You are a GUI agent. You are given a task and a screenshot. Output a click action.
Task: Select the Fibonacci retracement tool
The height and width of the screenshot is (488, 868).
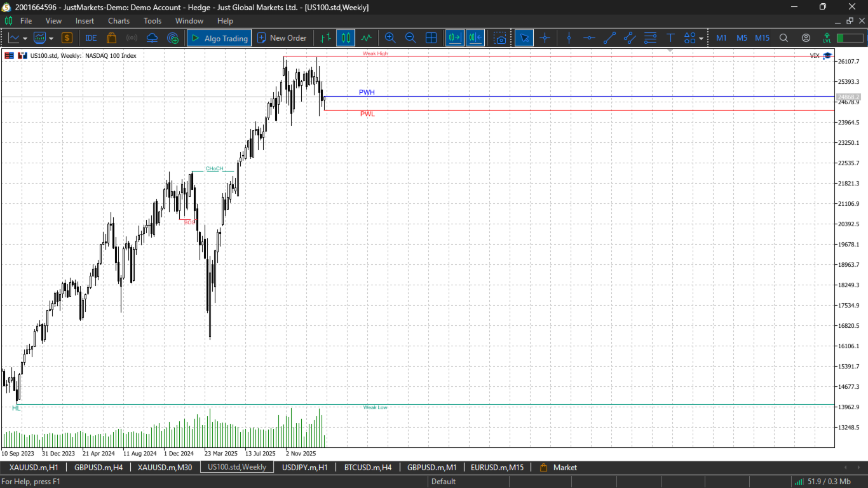650,38
